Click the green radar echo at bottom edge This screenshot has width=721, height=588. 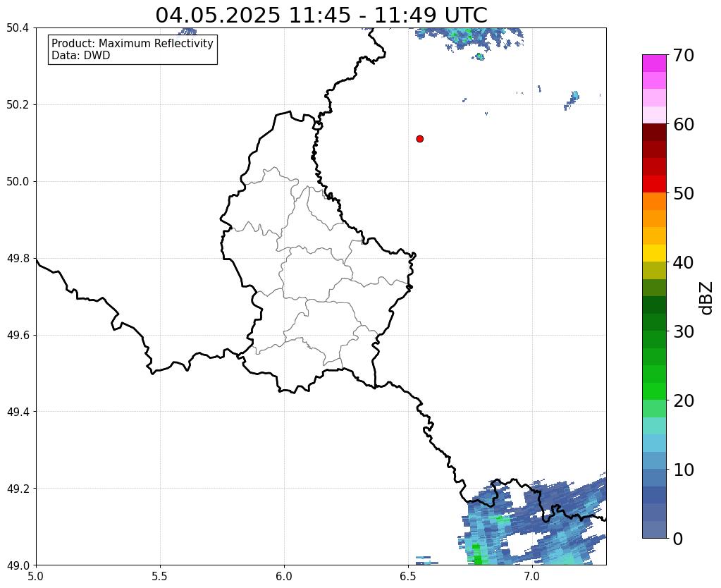[x=477, y=556]
